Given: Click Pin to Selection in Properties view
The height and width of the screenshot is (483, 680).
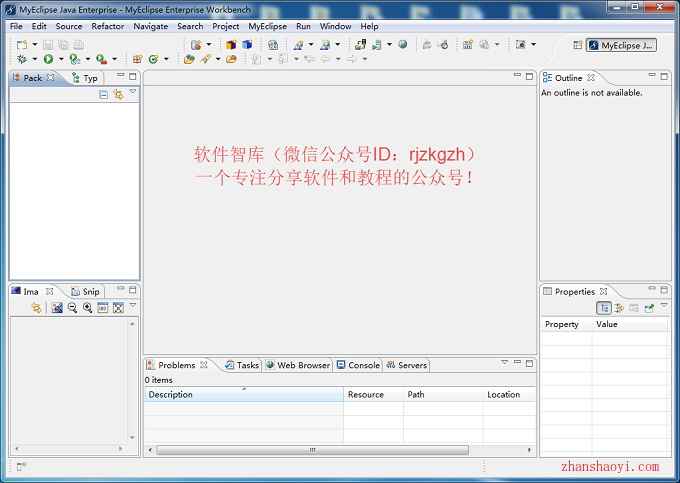Looking at the screenshot, I should [649, 308].
